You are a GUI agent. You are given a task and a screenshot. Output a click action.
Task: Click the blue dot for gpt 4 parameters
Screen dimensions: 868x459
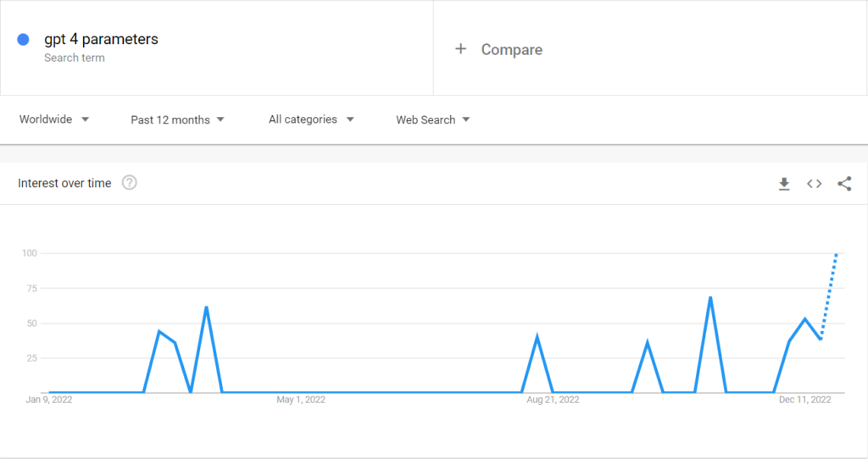coord(23,39)
